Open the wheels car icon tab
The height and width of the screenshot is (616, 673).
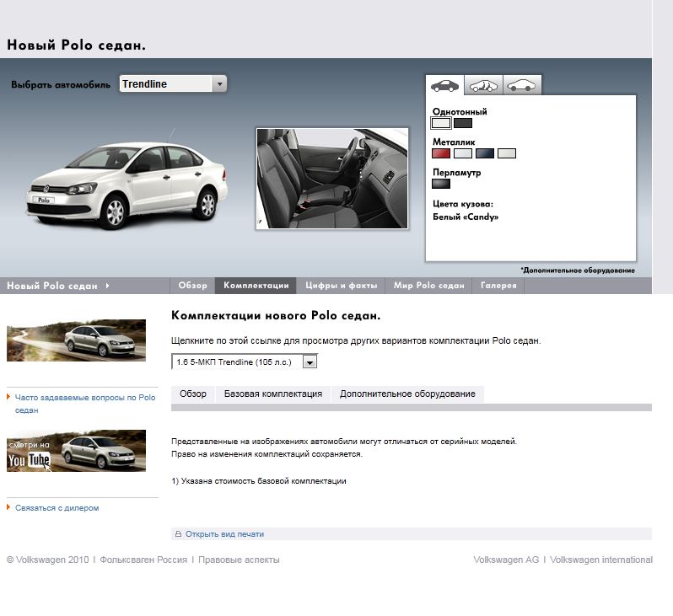522,85
